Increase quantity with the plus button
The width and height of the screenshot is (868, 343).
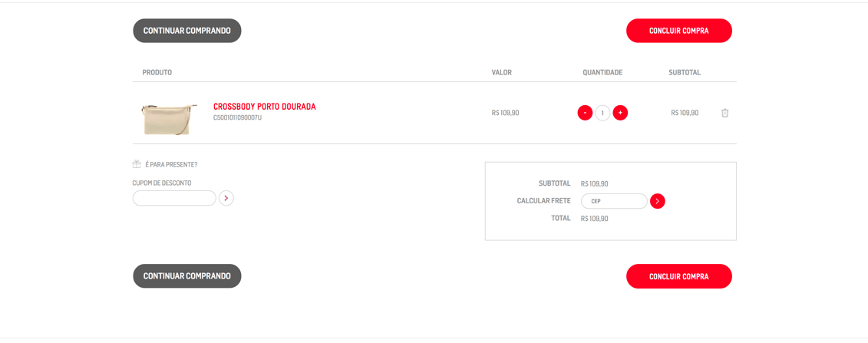tap(621, 113)
